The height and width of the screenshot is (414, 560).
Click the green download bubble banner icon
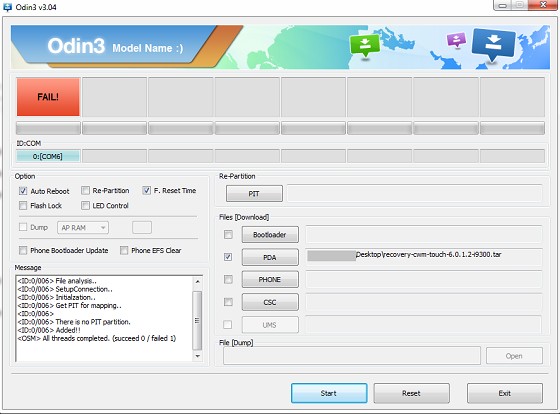pos(365,46)
